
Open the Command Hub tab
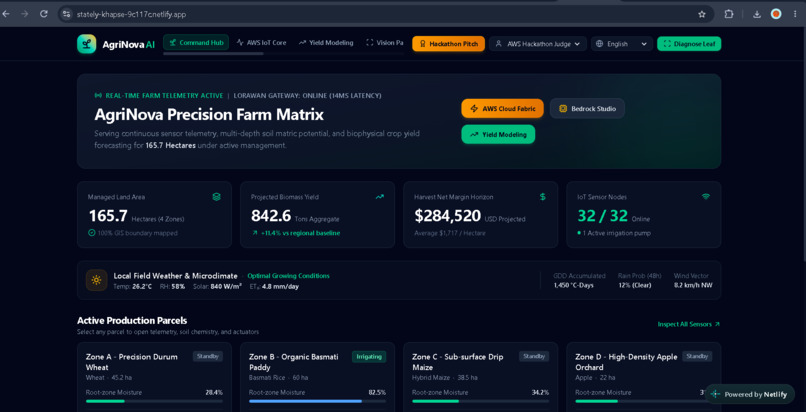tap(196, 43)
